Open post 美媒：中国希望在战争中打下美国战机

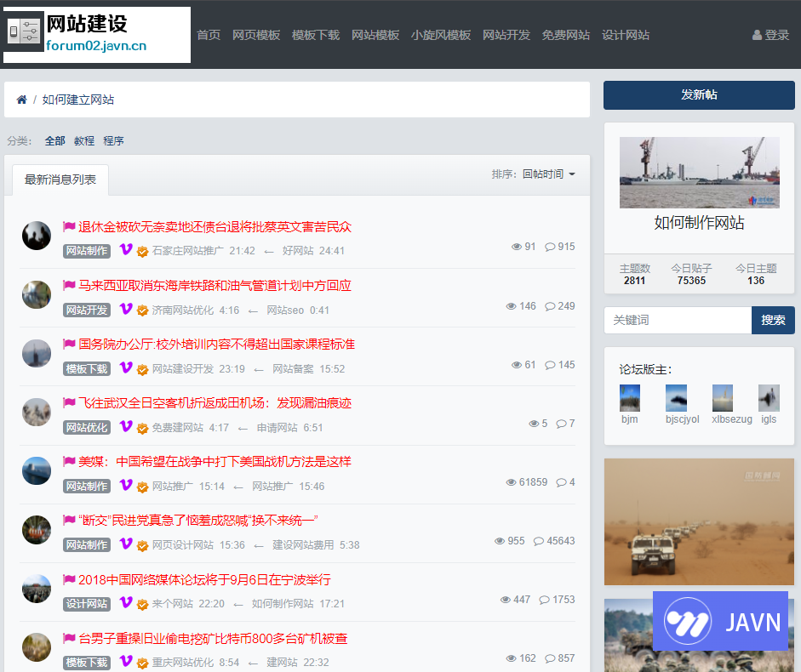tap(215, 462)
